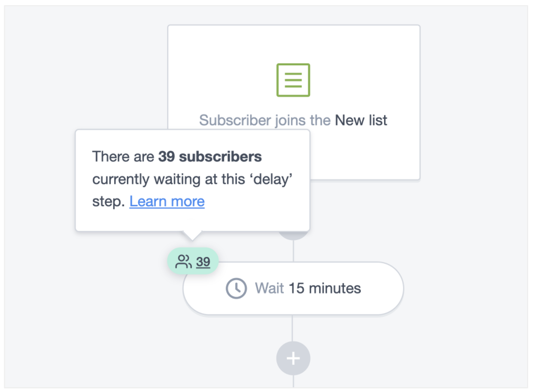Open the Learn more link

167,202
